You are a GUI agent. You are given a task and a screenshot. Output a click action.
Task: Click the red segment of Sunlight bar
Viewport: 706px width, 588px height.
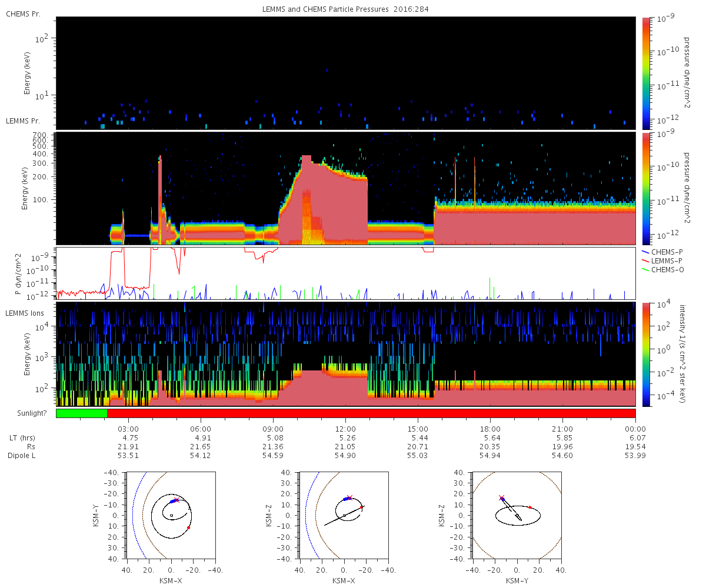[x=371, y=413]
